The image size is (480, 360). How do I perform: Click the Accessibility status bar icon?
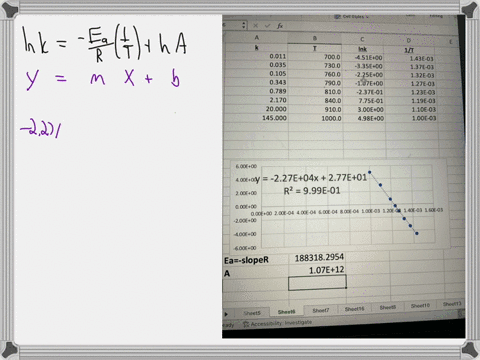[246, 324]
